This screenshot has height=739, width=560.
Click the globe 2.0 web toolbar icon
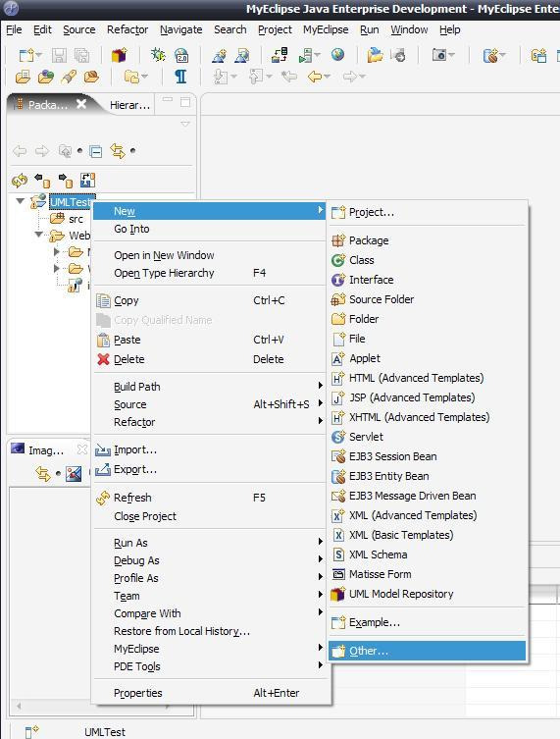(181, 55)
